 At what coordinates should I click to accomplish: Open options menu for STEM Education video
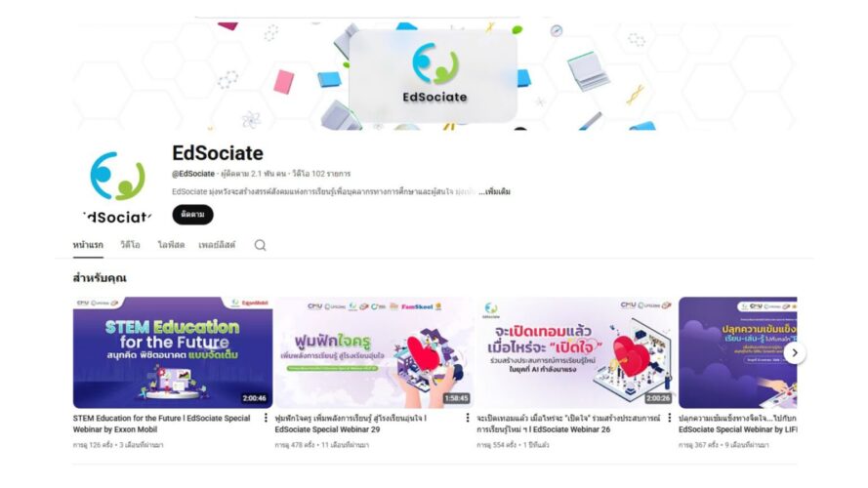pyautogui.click(x=266, y=418)
